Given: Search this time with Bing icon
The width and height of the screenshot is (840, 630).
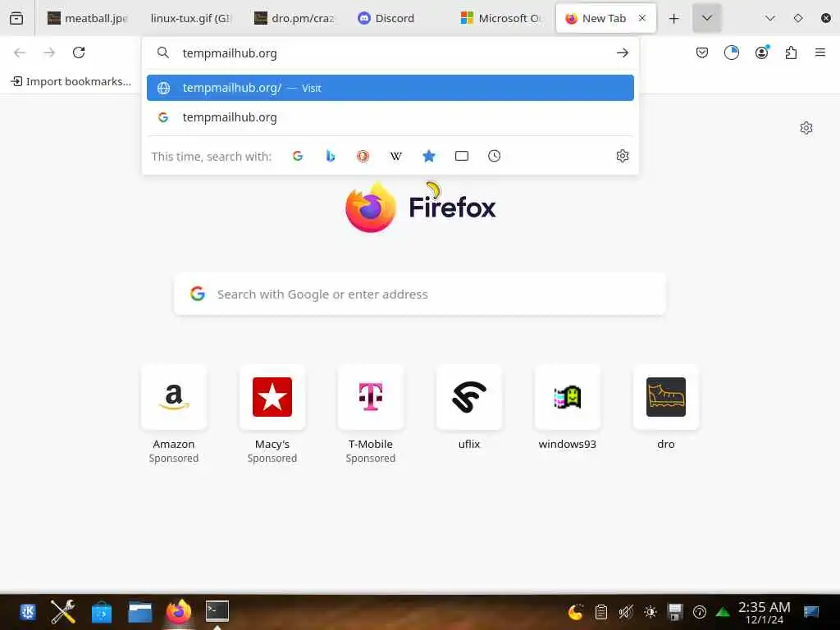Looking at the screenshot, I should pyautogui.click(x=331, y=156).
